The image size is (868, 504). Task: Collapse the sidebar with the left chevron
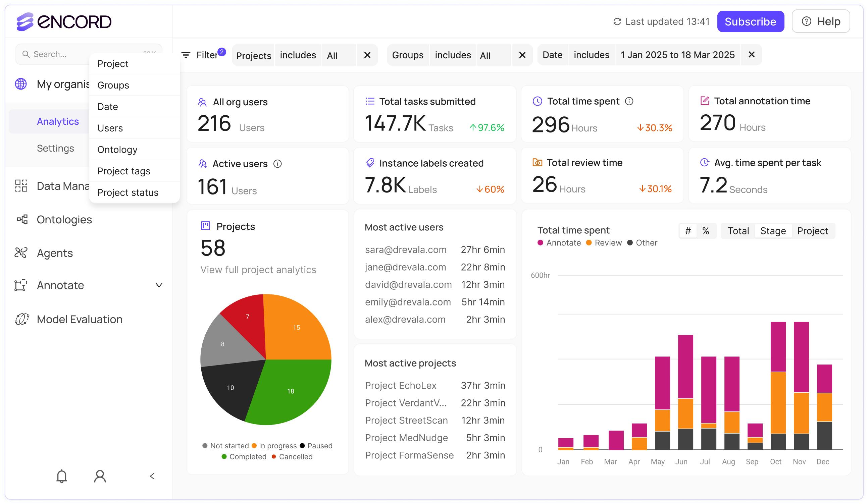(x=152, y=476)
